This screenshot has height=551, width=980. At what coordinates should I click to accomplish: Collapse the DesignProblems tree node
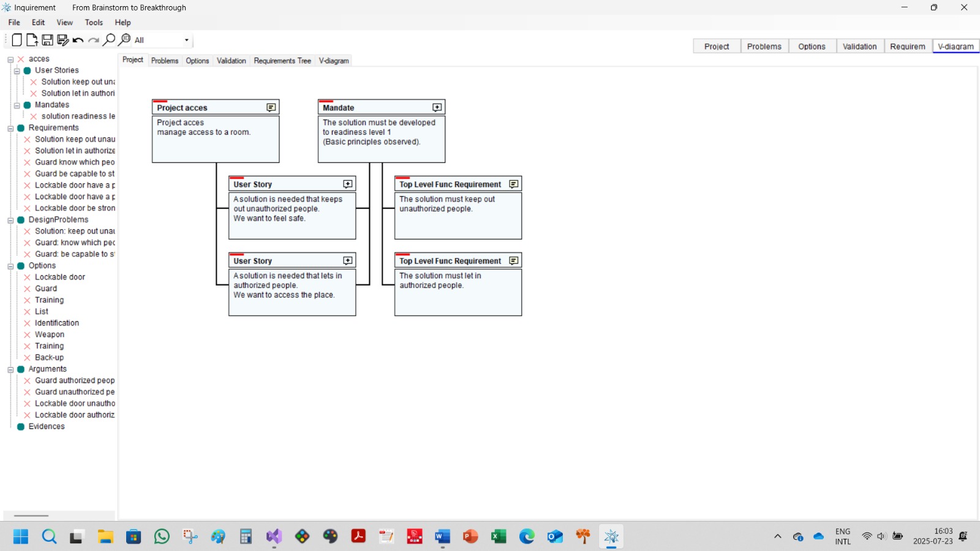(x=10, y=221)
